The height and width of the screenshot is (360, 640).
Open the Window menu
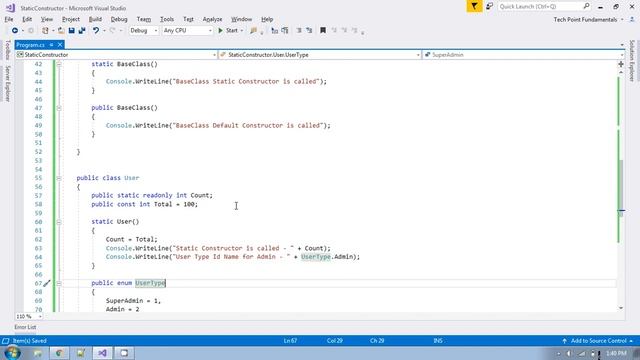click(241, 19)
